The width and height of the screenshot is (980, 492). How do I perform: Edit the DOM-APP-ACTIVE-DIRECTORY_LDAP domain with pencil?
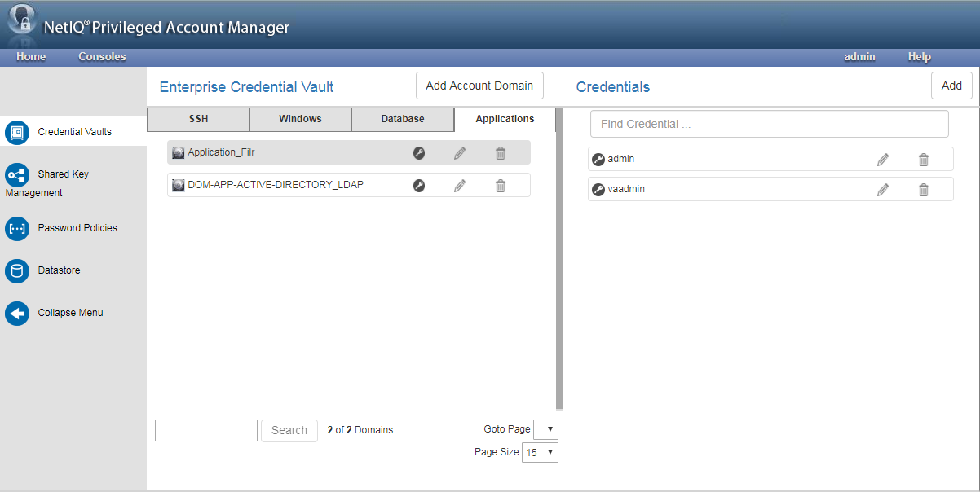pos(460,185)
